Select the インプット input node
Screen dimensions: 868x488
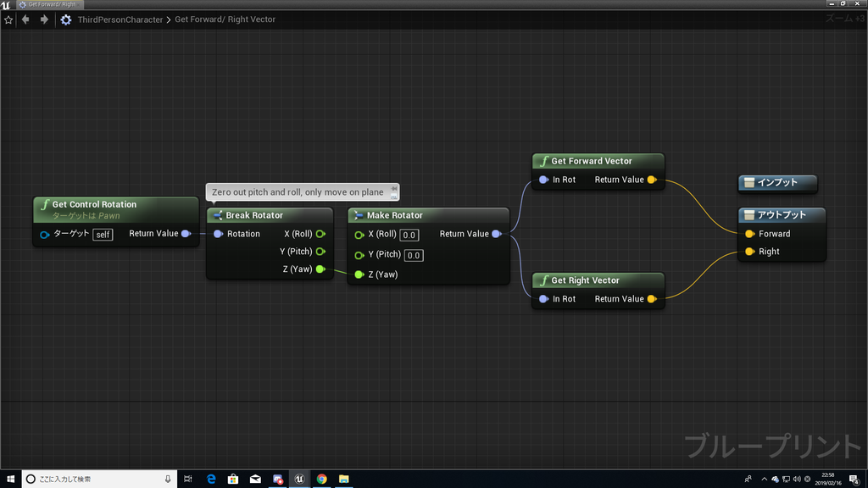pyautogui.click(x=778, y=183)
